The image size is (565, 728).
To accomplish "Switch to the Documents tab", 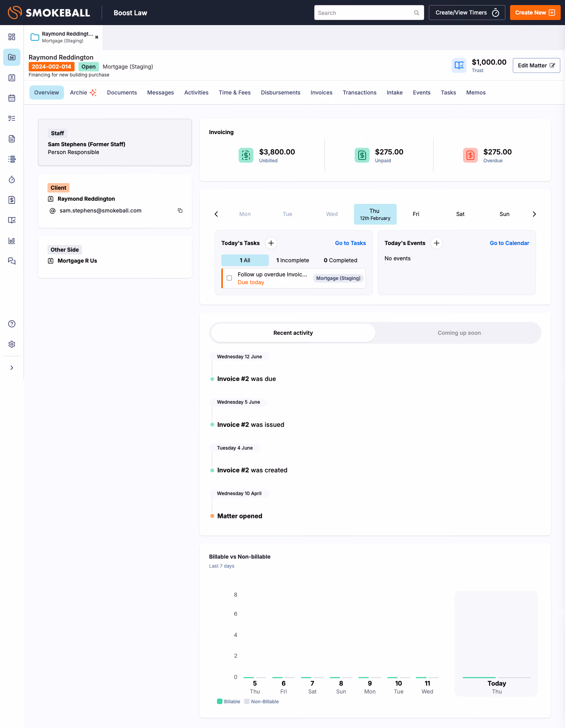I will point(122,93).
